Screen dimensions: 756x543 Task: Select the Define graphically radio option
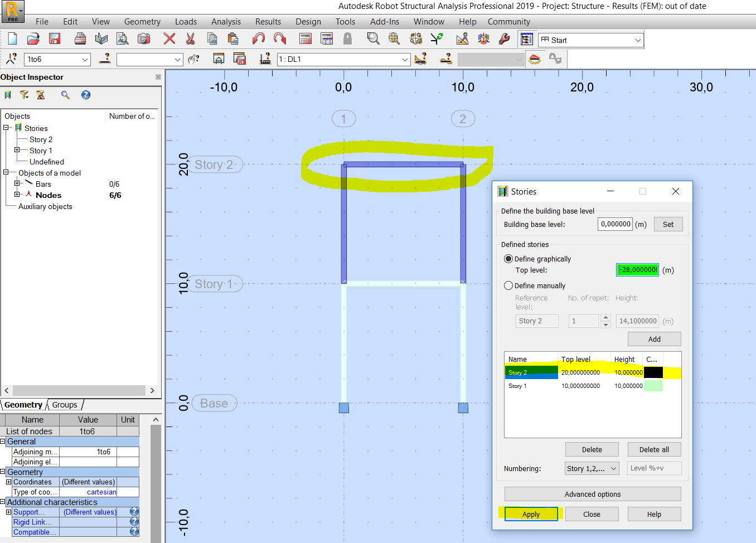click(507, 258)
